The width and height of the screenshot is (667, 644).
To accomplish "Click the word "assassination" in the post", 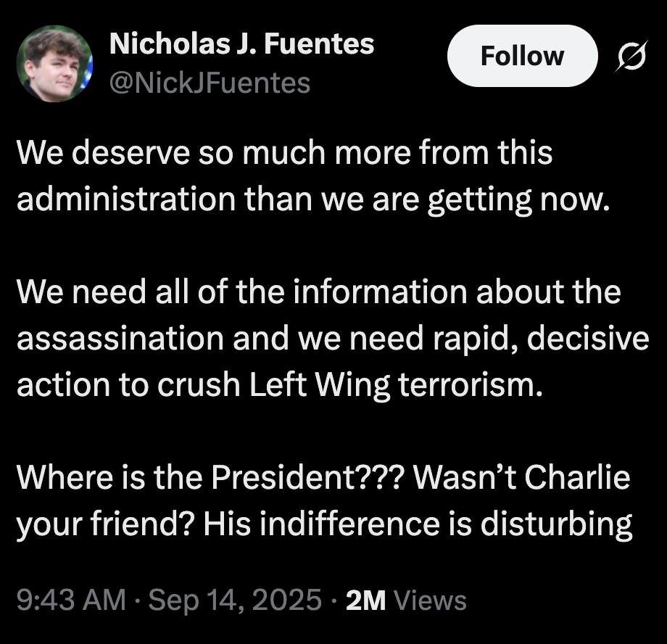I will [117, 339].
